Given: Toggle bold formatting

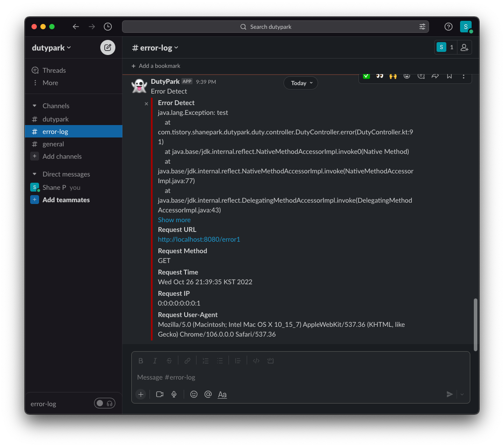Looking at the screenshot, I should (x=141, y=361).
